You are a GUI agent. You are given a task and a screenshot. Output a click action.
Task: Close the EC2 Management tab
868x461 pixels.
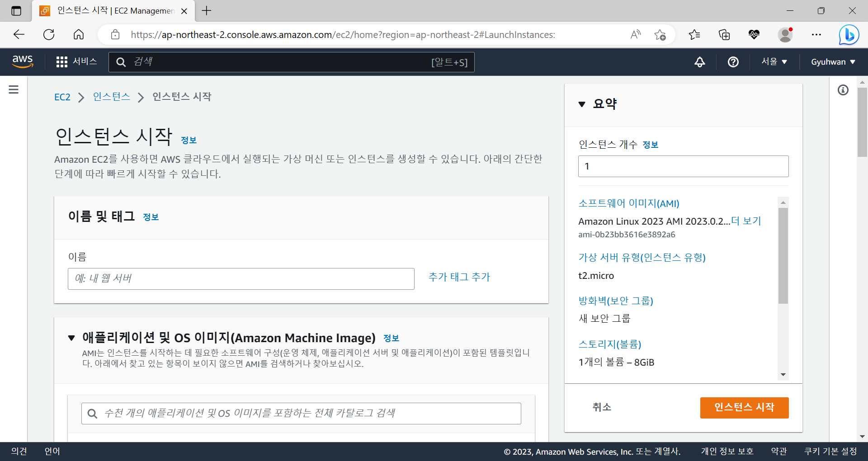(x=184, y=11)
